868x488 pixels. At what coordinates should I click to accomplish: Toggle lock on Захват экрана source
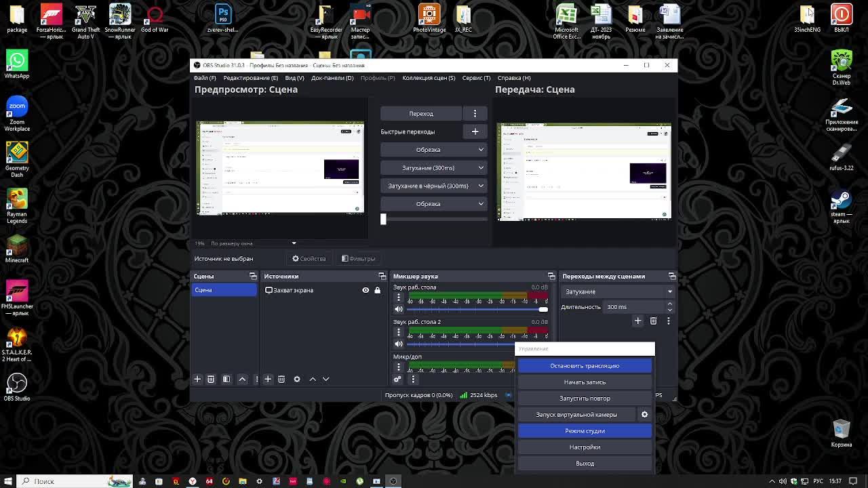(378, 290)
